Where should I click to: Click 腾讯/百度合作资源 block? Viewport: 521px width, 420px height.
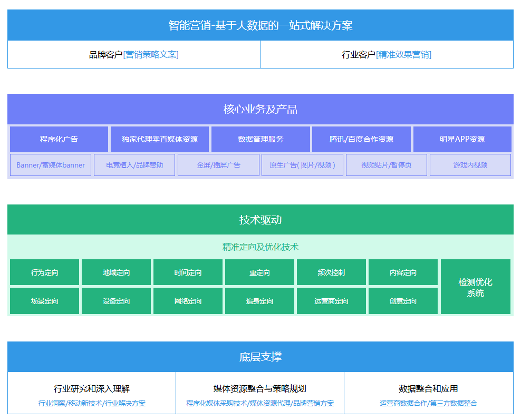(x=361, y=139)
